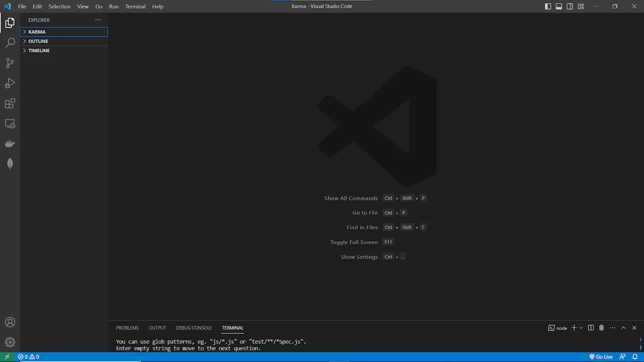This screenshot has height=362, width=644.
Task: Open the Search view in the activity bar
Action: tap(10, 43)
